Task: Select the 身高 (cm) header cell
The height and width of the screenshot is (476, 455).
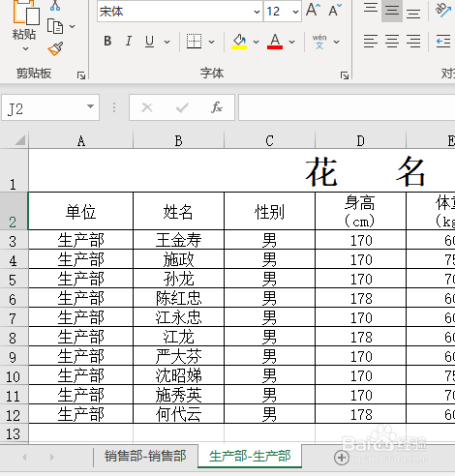Action: [360, 211]
